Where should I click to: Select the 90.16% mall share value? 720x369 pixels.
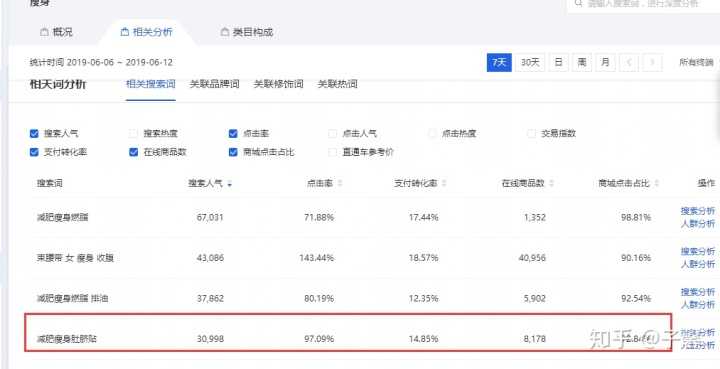pos(636,258)
